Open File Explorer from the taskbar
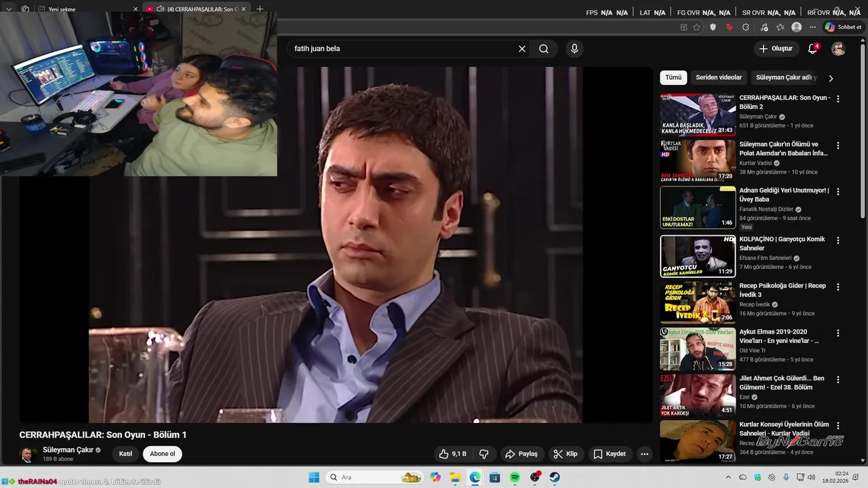Image resolution: width=868 pixels, height=488 pixels. point(455,477)
